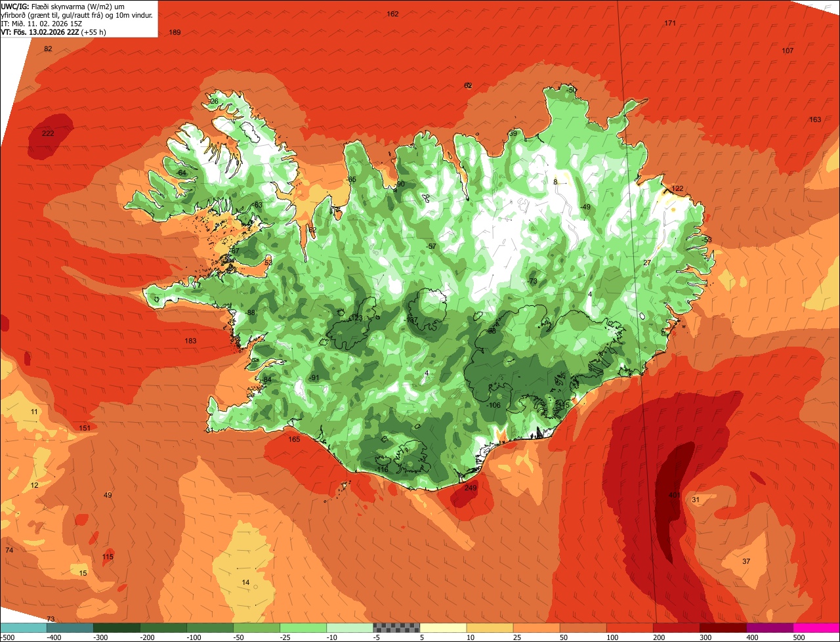Click the 8 value in northeast Iceland

555,182
